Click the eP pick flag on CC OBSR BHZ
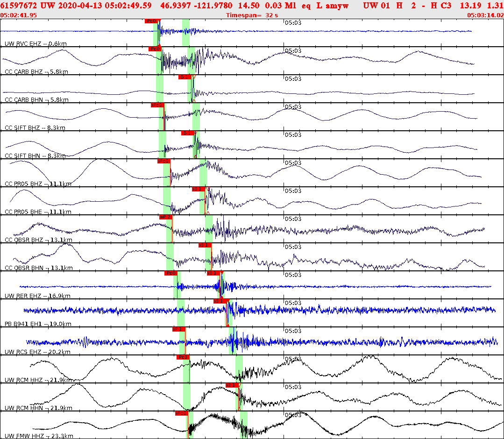Image resolution: width=504 pixels, height=439 pixels. [166, 216]
